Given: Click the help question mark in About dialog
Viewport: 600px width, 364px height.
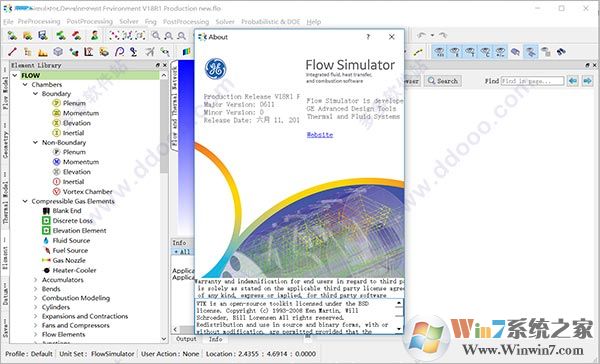Looking at the screenshot, I should click(368, 37).
